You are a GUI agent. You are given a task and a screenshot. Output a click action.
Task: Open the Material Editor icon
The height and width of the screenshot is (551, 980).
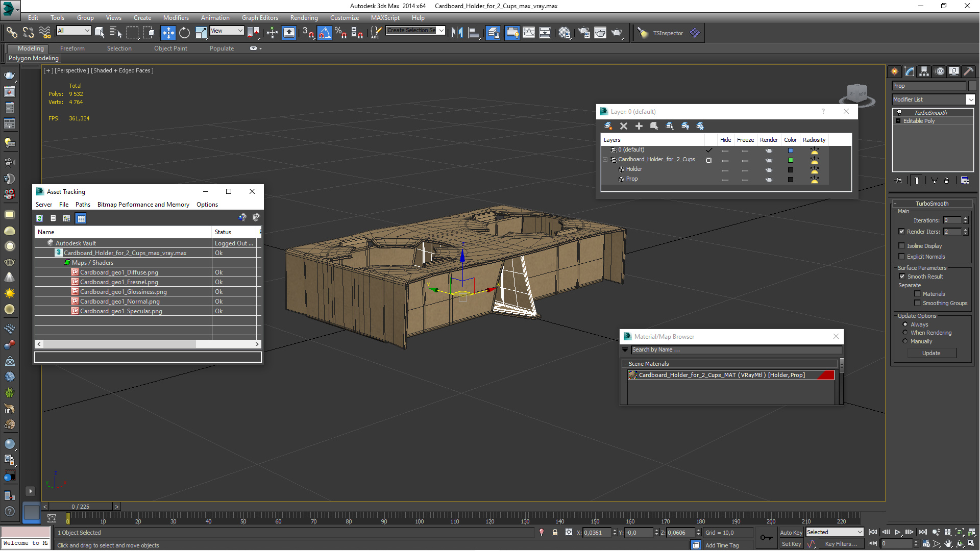point(564,33)
